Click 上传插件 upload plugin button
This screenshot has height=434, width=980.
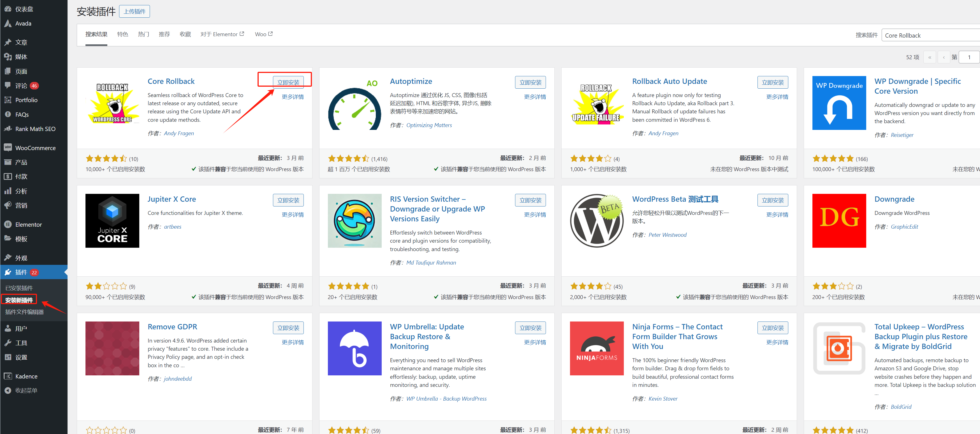(134, 12)
